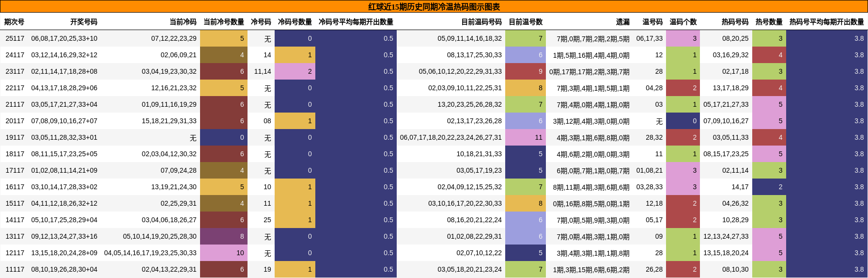Screen dimensions: 868x278
Task: Click the 当前冷号数量 column header
Action: [224, 22]
